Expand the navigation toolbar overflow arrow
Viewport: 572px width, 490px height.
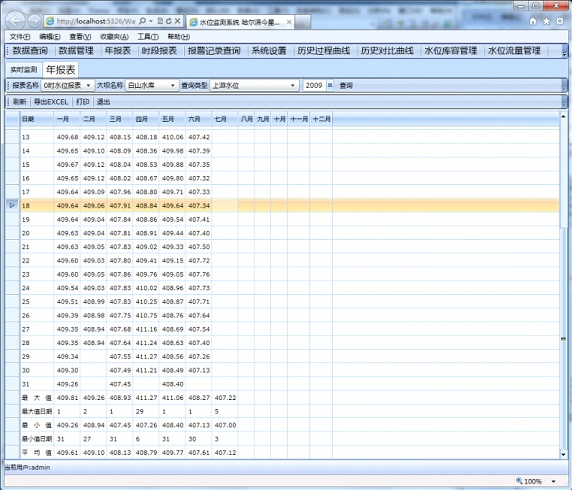point(564,54)
